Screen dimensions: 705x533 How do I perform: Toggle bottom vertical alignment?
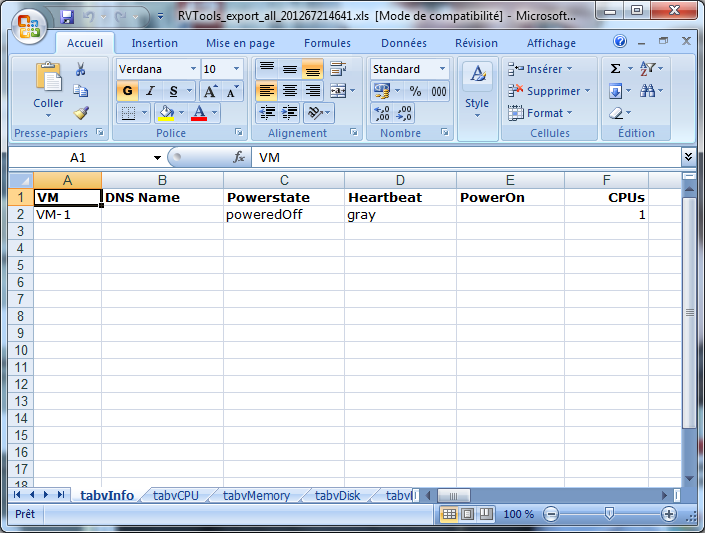[x=312, y=69]
